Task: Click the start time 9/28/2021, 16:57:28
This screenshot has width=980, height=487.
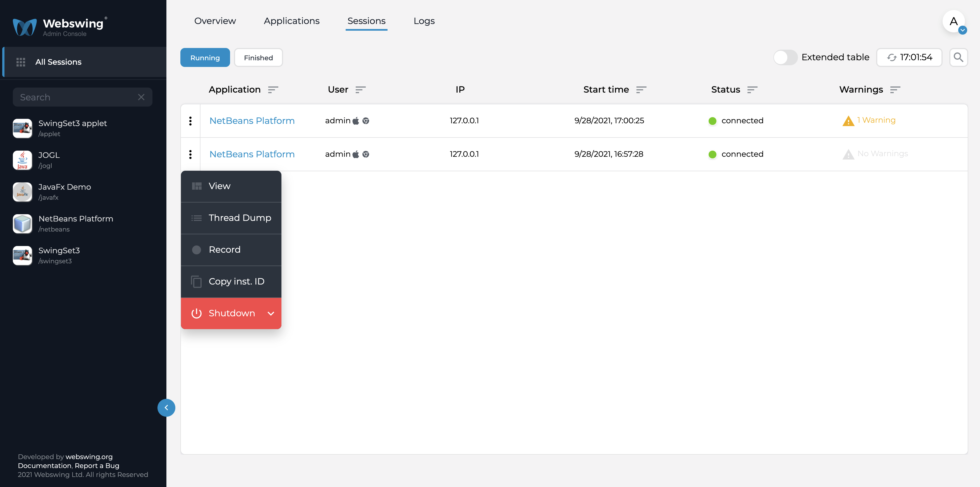Action: point(609,154)
